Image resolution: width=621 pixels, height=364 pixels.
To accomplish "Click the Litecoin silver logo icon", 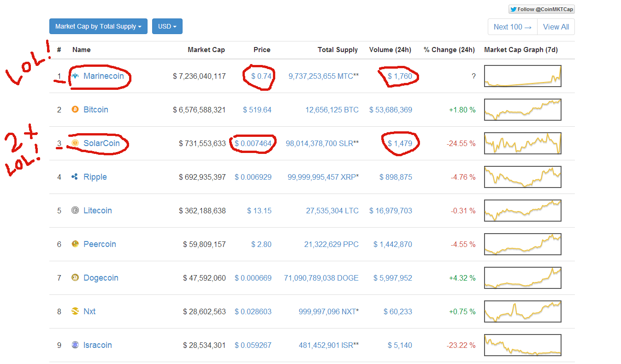I will pos(75,211).
